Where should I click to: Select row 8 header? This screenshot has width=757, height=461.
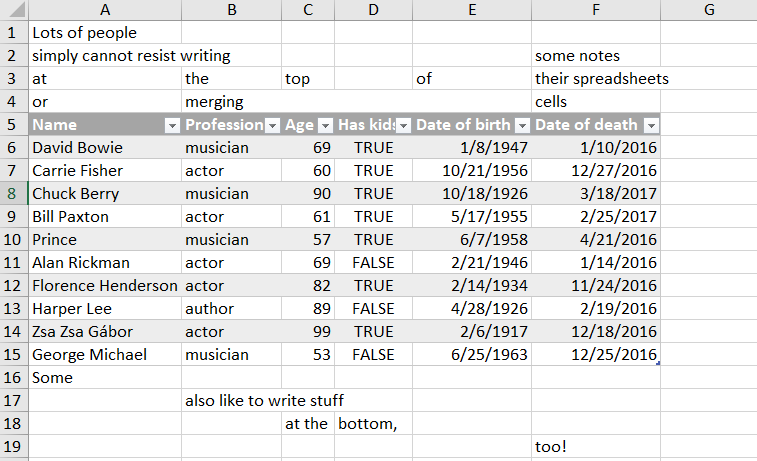[x=13, y=194]
